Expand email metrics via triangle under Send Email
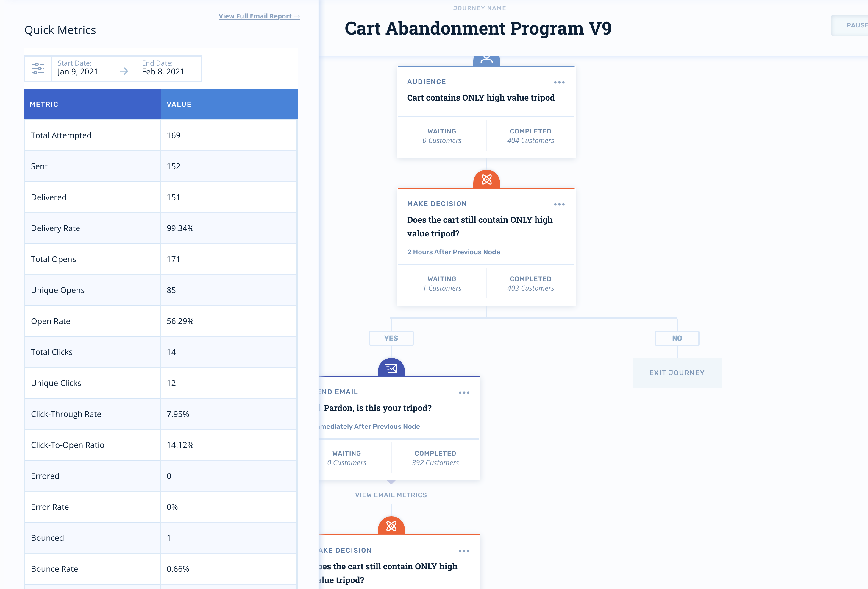Screen dimensions: 868x589 tap(391, 482)
